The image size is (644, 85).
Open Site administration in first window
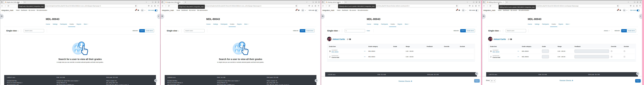point(42,10)
